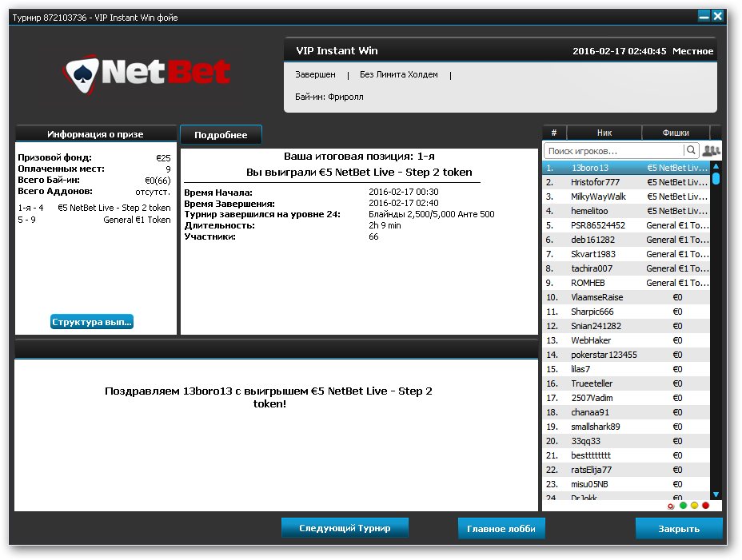Open payout structure via Структура вып... button
Screen dimensions: 742x560
(92, 322)
